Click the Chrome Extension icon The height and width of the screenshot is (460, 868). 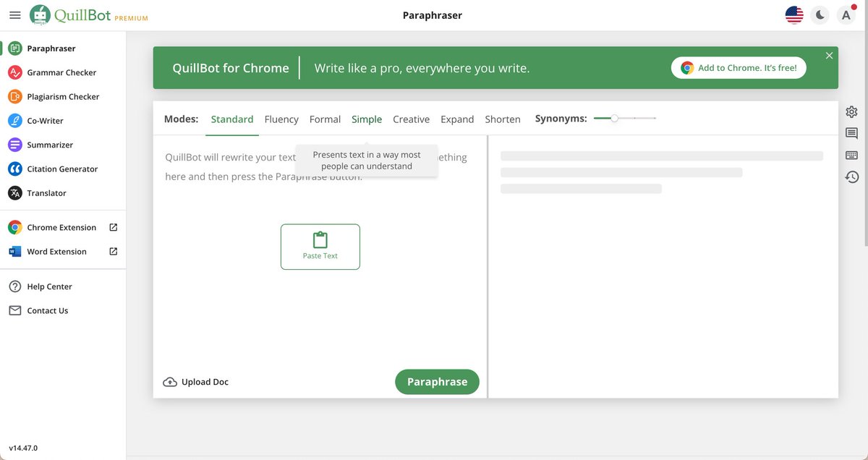pyautogui.click(x=14, y=227)
